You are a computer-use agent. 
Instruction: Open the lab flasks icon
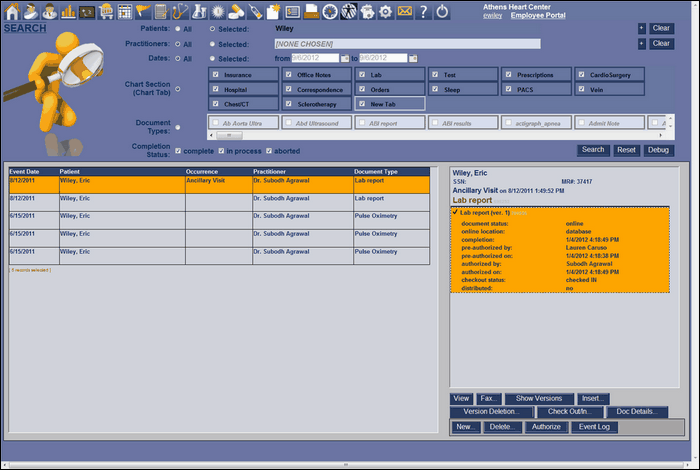[x=199, y=11]
